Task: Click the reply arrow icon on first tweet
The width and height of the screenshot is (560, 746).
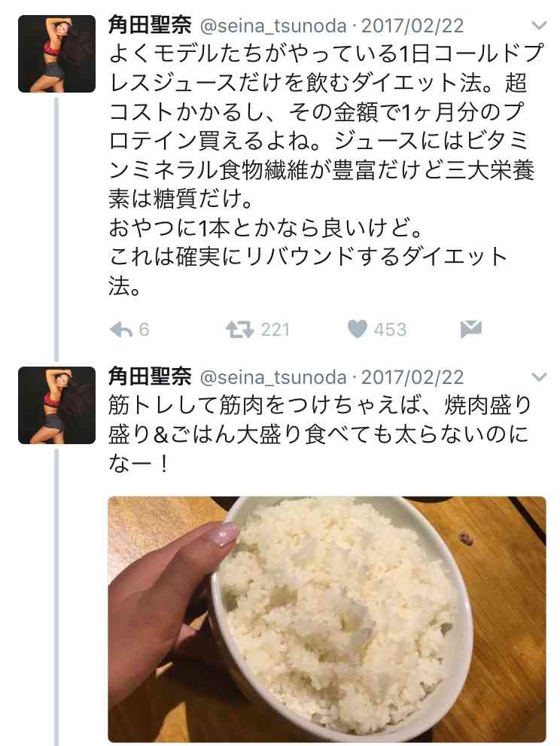Action: click(x=121, y=329)
